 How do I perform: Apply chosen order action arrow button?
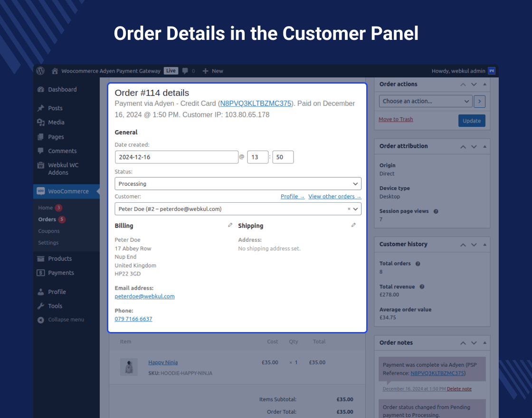[x=479, y=101]
